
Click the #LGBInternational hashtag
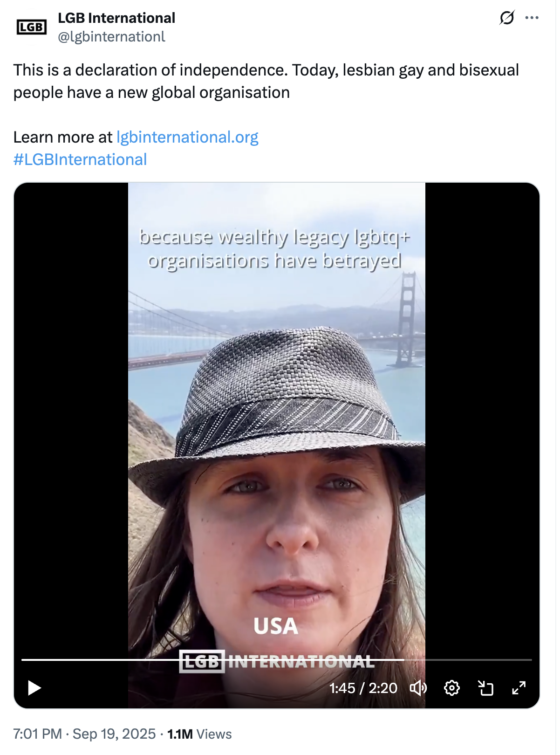pyautogui.click(x=80, y=159)
